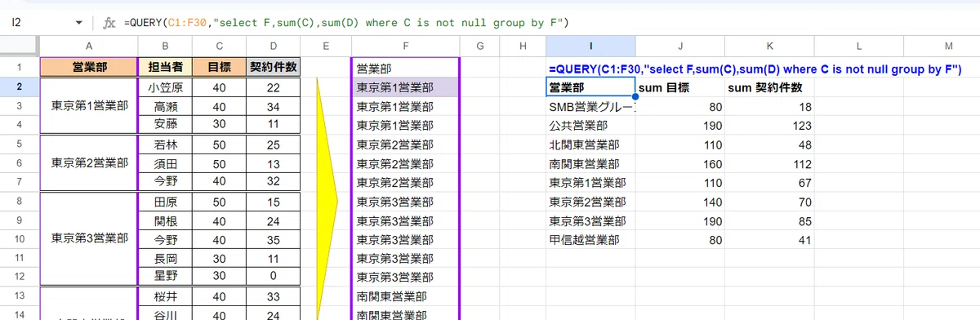980x320 pixels.
Task: Click cell 若林
Action: tap(166, 144)
